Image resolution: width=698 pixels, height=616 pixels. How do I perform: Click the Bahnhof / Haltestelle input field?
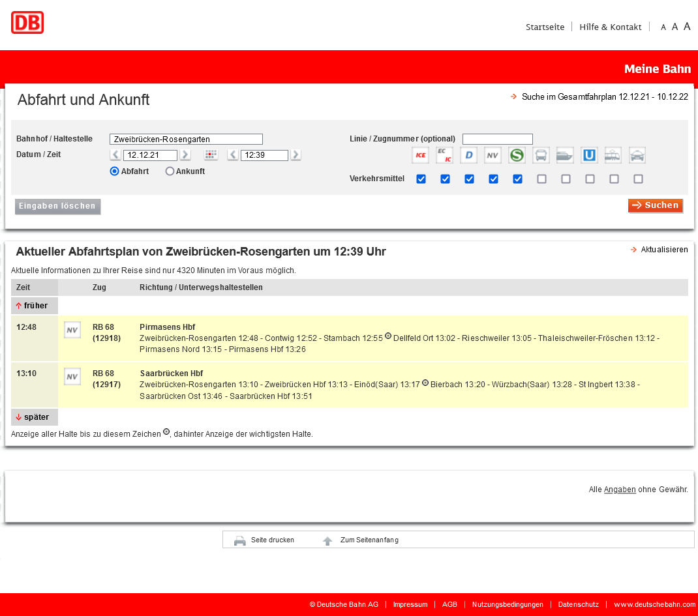tap(186, 139)
